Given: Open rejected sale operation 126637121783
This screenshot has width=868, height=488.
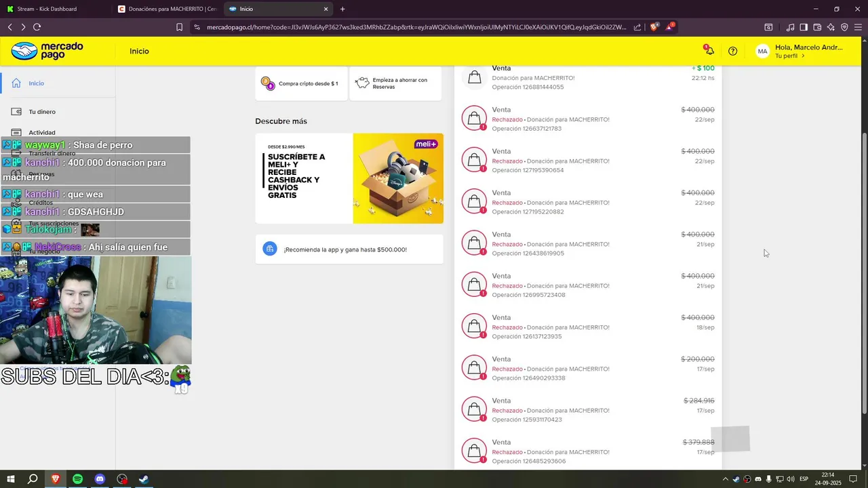Looking at the screenshot, I should click(588, 119).
